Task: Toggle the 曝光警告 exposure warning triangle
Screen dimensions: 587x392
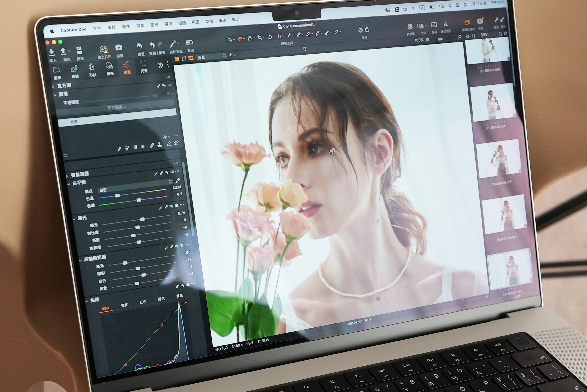Action: [x=446, y=24]
